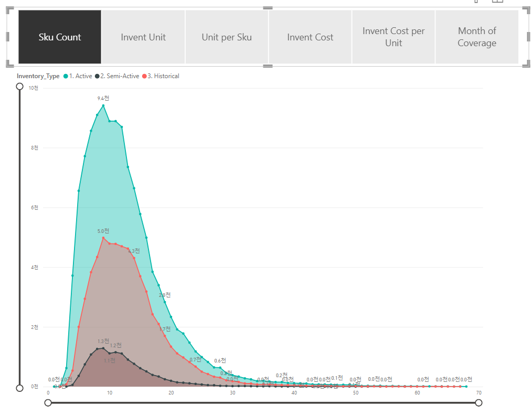The image size is (532, 416).
Task: Choose the Unit per Sku button
Action: (x=227, y=37)
